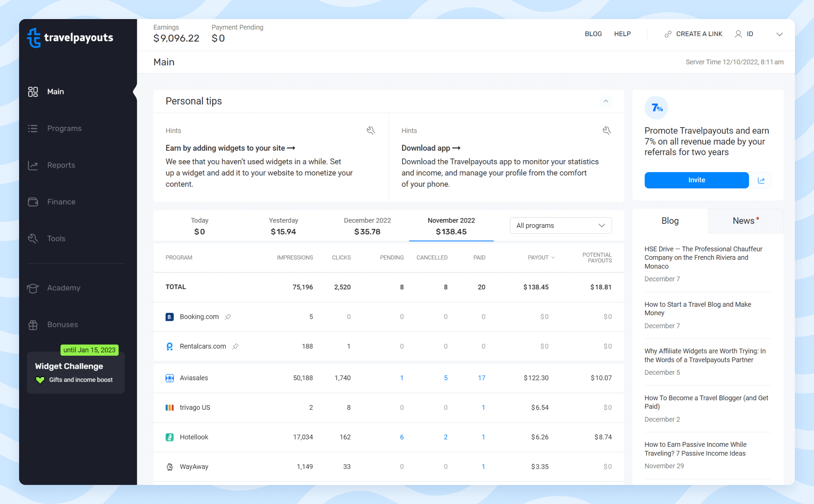Click the Impressions column header
Image resolution: width=814 pixels, height=504 pixels.
[295, 258]
